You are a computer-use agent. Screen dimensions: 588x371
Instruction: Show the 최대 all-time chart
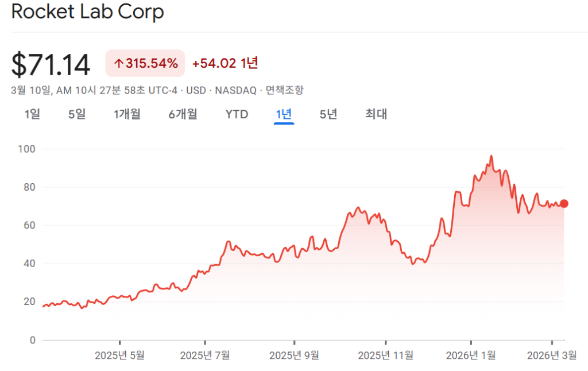376,114
